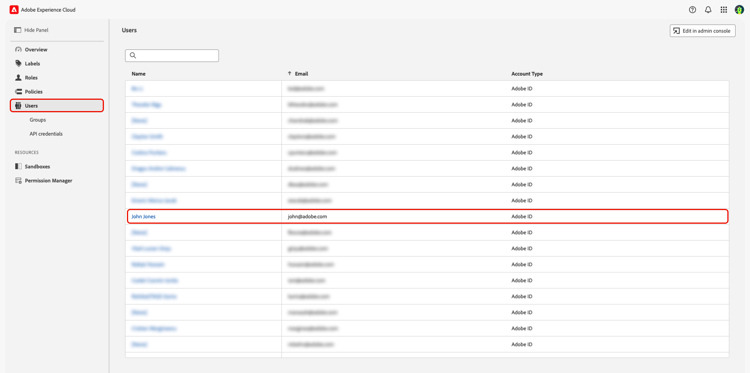Collapse the sidebar with Hide Panel
Viewport: 750px width, 373px height.
tap(32, 30)
